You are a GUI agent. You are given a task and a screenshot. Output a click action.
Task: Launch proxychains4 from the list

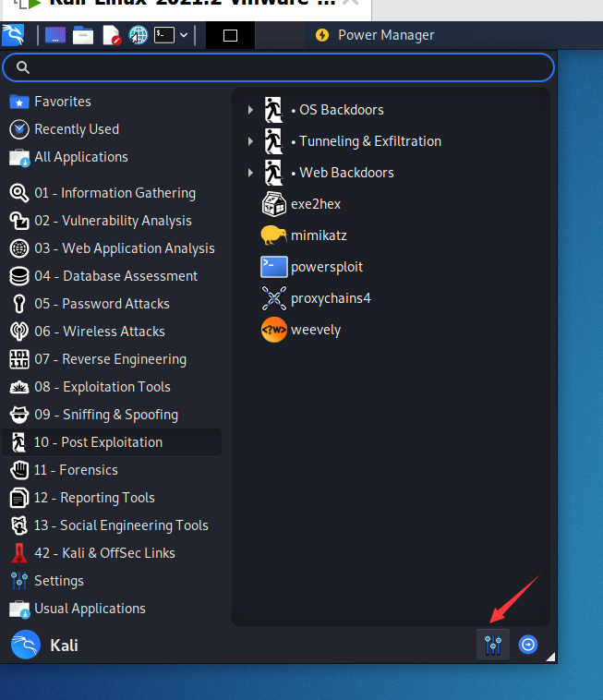[x=316, y=298]
